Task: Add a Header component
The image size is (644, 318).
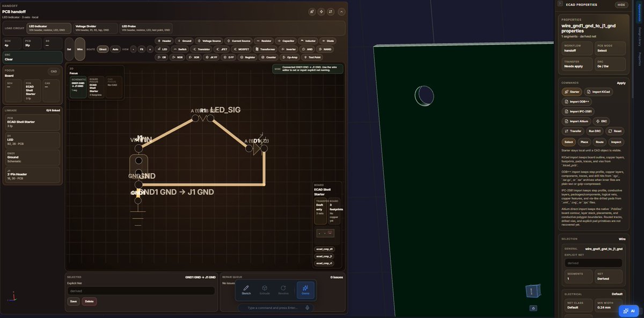Action: pyautogui.click(x=165, y=41)
